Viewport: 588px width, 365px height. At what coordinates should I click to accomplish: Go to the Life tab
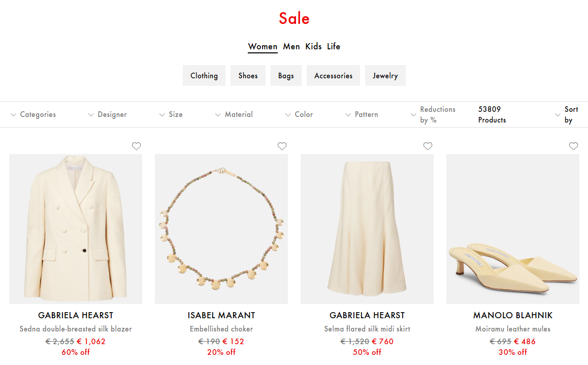[x=334, y=46]
